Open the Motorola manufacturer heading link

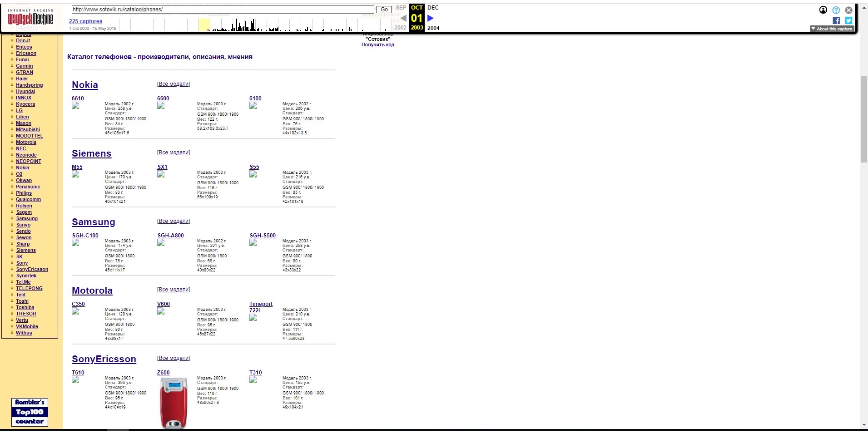click(92, 290)
